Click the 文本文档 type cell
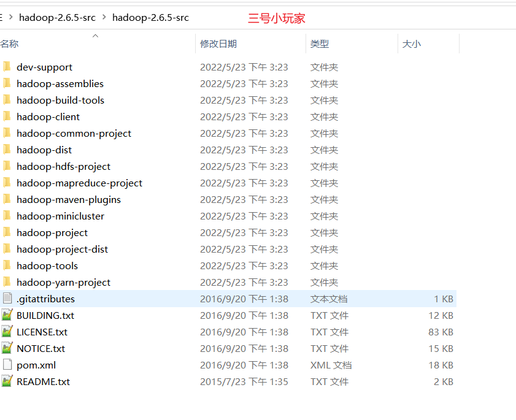This screenshot has width=516, height=420. point(329,299)
